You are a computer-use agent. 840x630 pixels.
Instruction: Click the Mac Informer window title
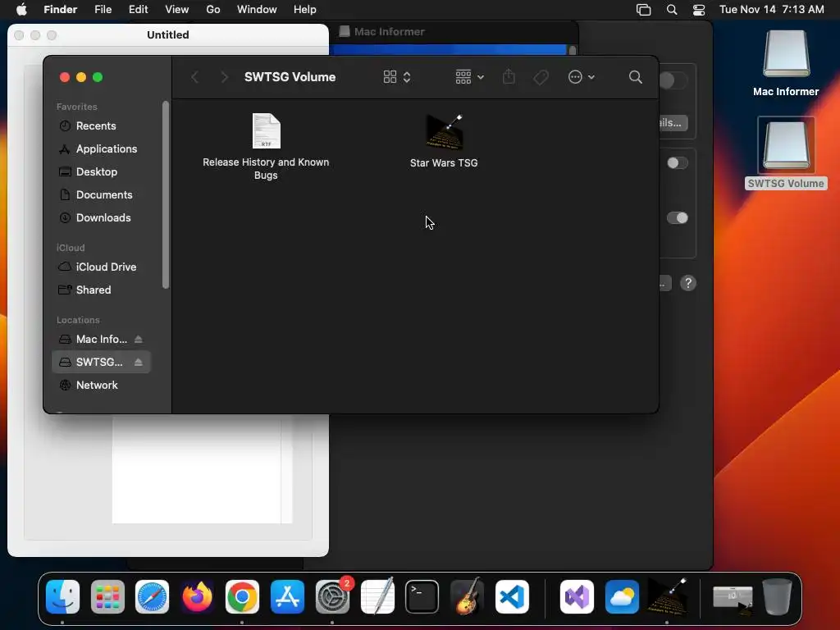(390, 32)
